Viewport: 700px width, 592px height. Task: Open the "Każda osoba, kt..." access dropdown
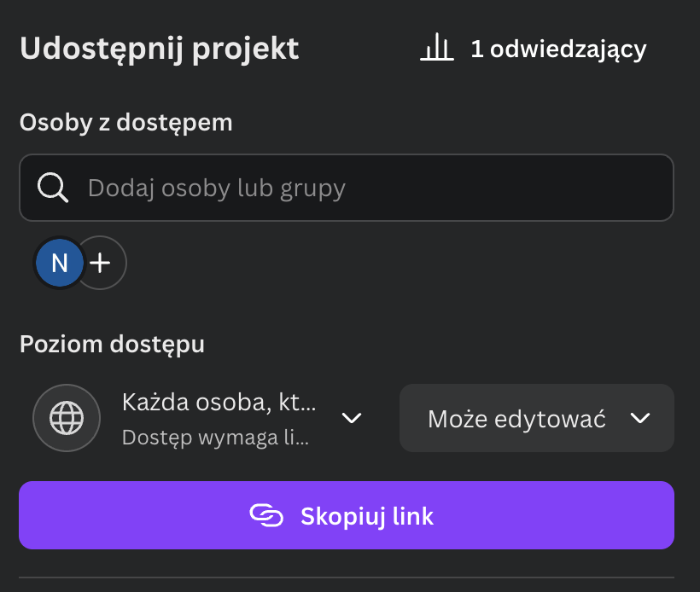tap(219, 403)
